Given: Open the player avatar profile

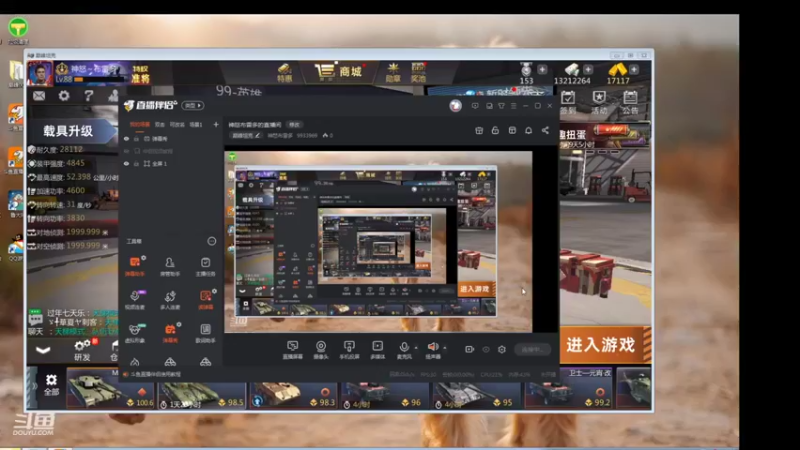Looking at the screenshot, I should 40,73.
